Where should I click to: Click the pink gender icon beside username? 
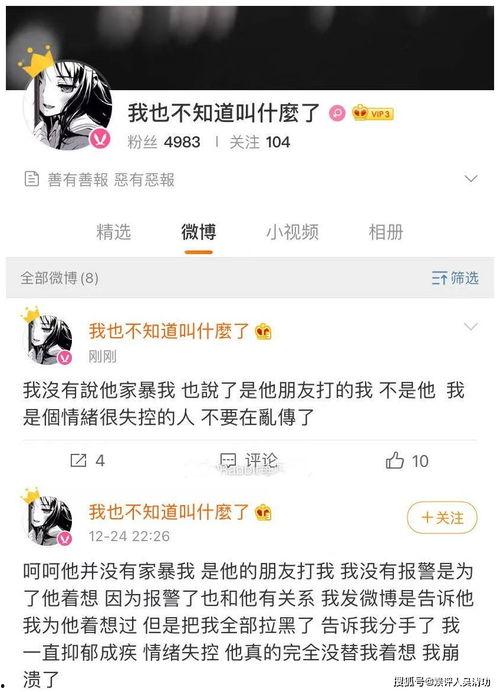tap(337, 114)
